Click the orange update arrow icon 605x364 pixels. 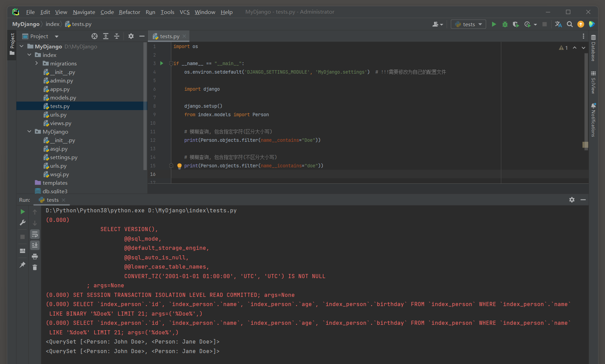[x=581, y=24]
